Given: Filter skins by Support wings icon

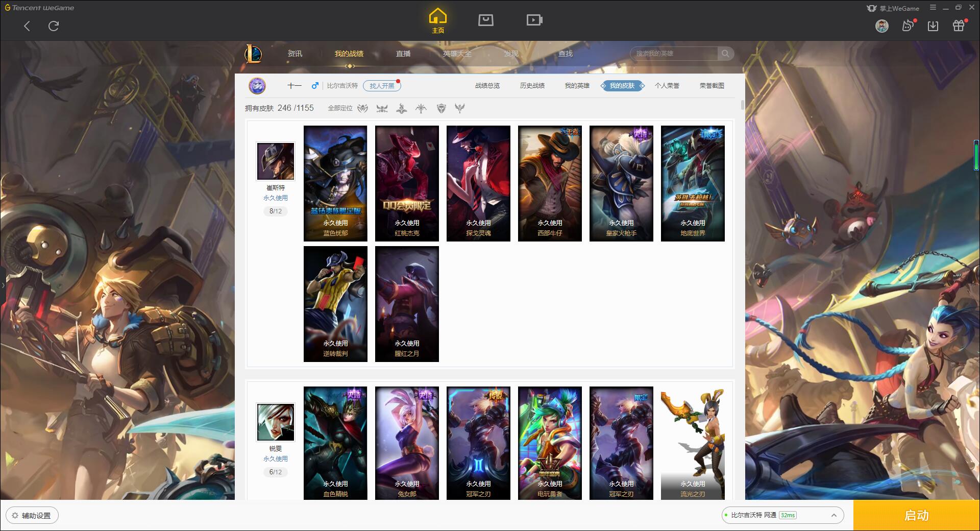Looking at the screenshot, I should (x=460, y=108).
